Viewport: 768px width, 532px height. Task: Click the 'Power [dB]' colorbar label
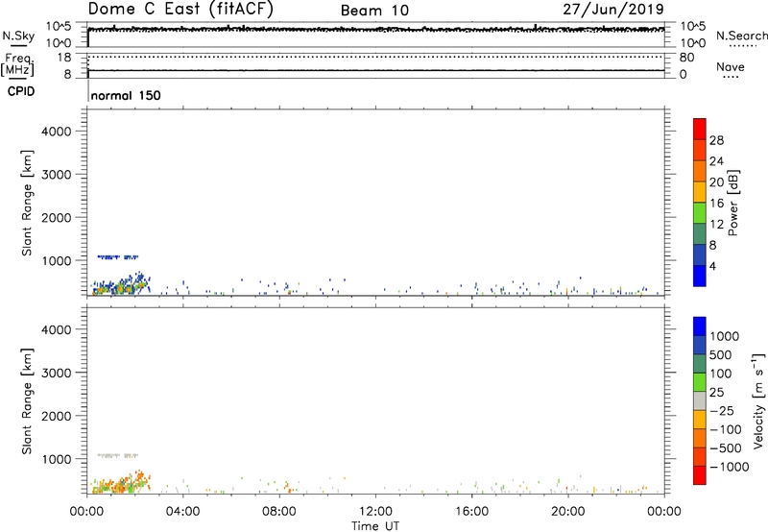(x=733, y=203)
